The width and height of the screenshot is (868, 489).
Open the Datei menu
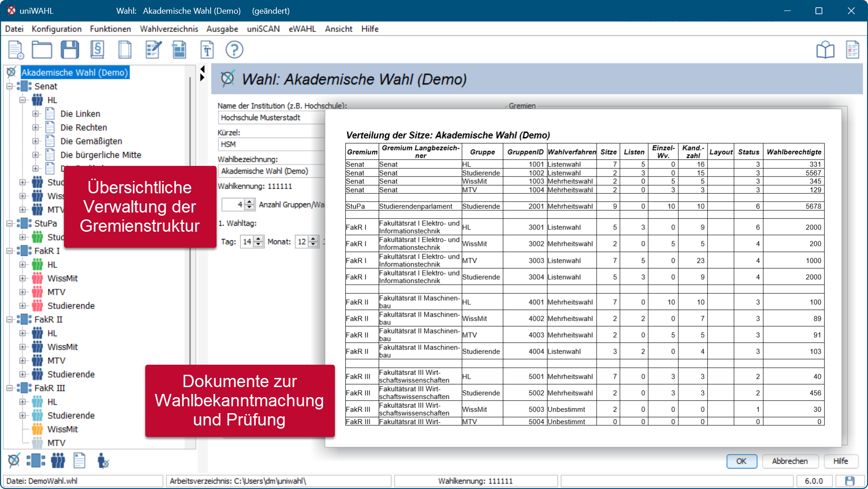[x=14, y=29]
